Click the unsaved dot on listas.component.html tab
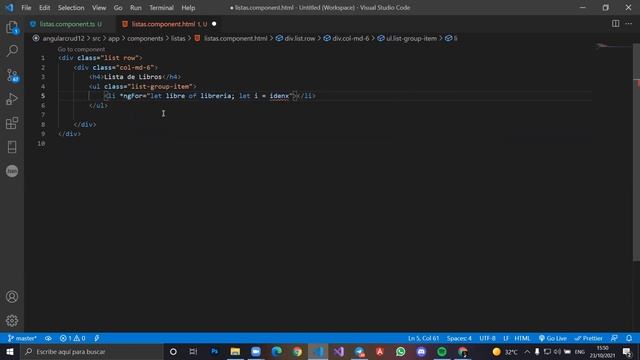This screenshot has height=360, width=640. pyautogui.click(x=214, y=24)
